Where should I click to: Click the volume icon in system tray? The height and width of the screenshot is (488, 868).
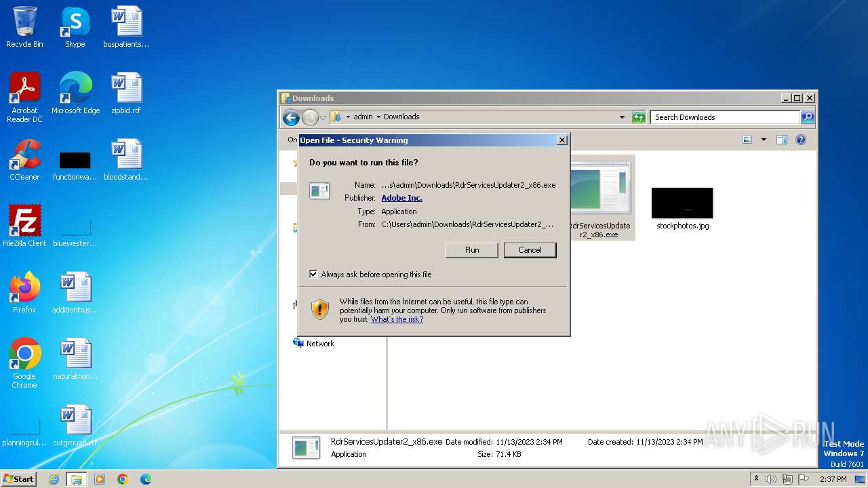point(771,479)
